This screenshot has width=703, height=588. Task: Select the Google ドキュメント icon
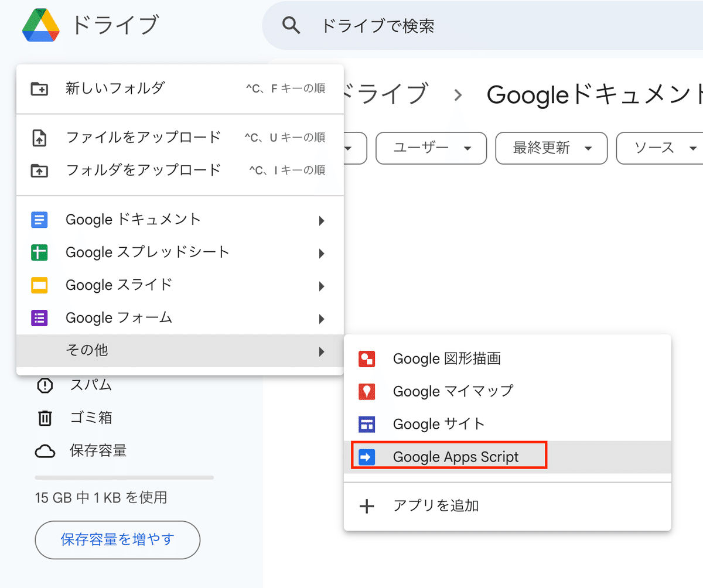[x=39, y=220]
